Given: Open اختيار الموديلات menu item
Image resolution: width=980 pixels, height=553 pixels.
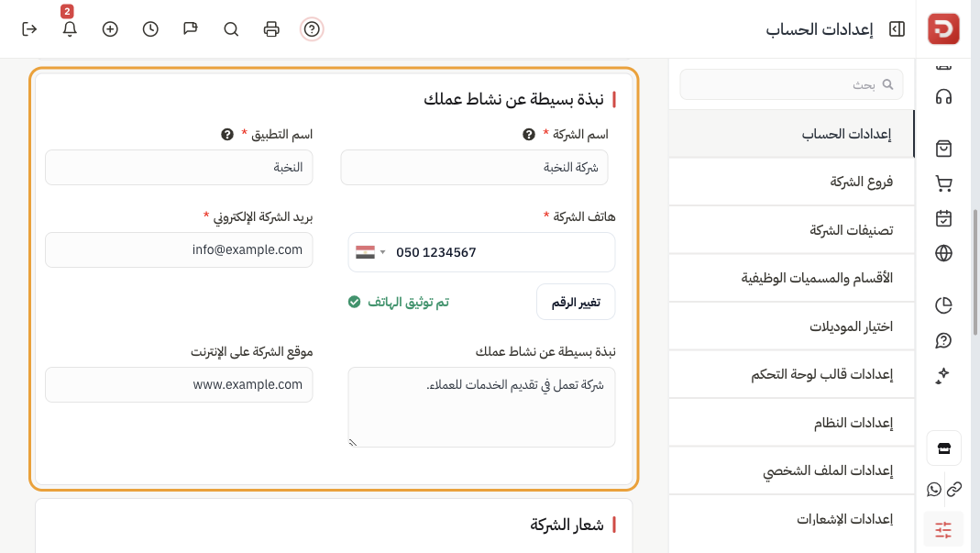Looking at the screenshot, I should pyautogui.click(x=790, y=326).
